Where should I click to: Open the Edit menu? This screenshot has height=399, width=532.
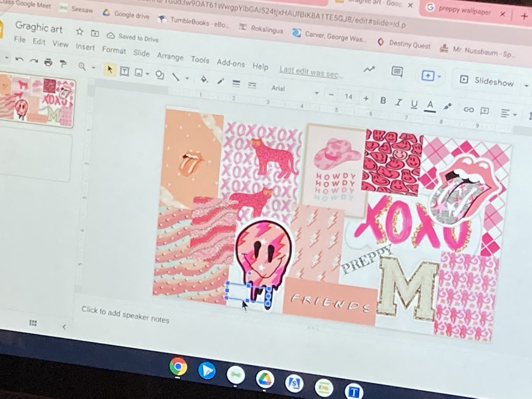[39, 42]
